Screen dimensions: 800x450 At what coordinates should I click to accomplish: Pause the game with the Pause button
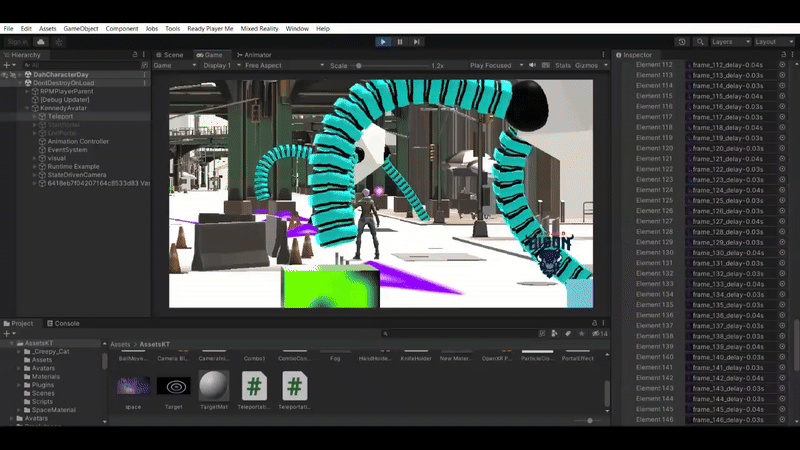click(400, 42)
